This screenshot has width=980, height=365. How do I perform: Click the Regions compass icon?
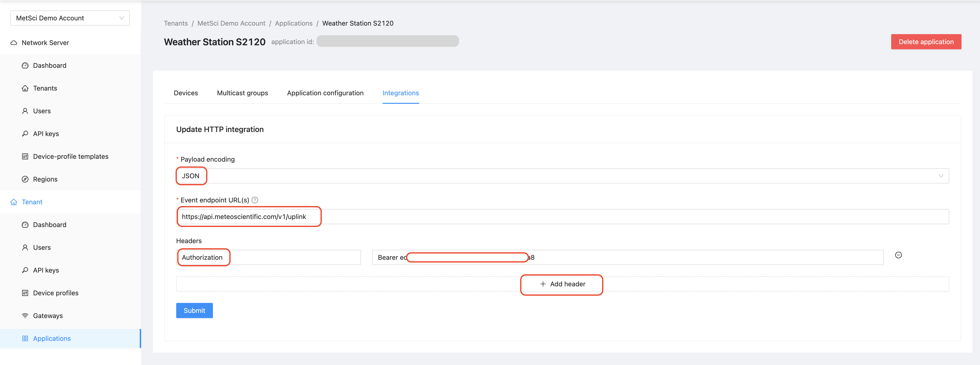click(x=25, y=179)
